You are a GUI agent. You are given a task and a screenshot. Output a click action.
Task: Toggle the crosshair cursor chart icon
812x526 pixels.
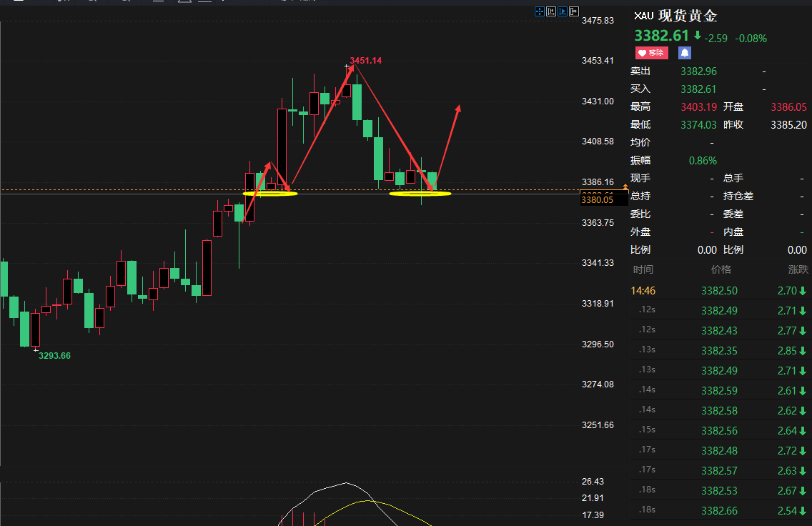pyautogui.click(x=539, y=11)
